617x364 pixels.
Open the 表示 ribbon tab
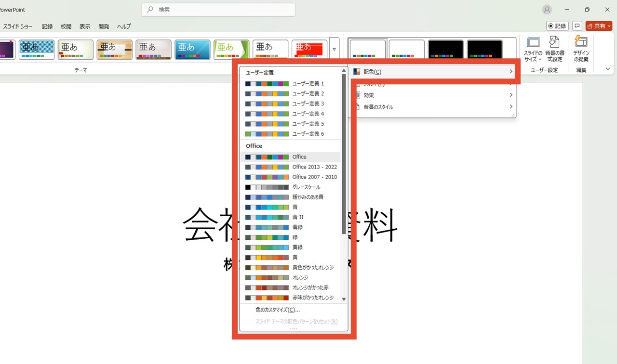pyautogui.click(x=85, y=26)
